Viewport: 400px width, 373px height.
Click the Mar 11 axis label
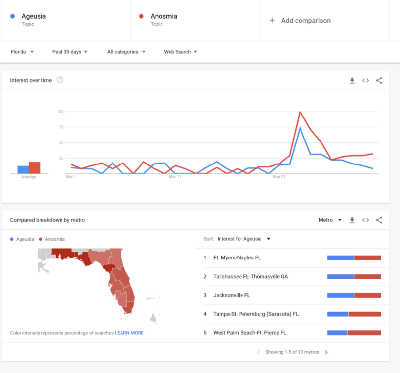pyautogui.click(x=175, y=177)
